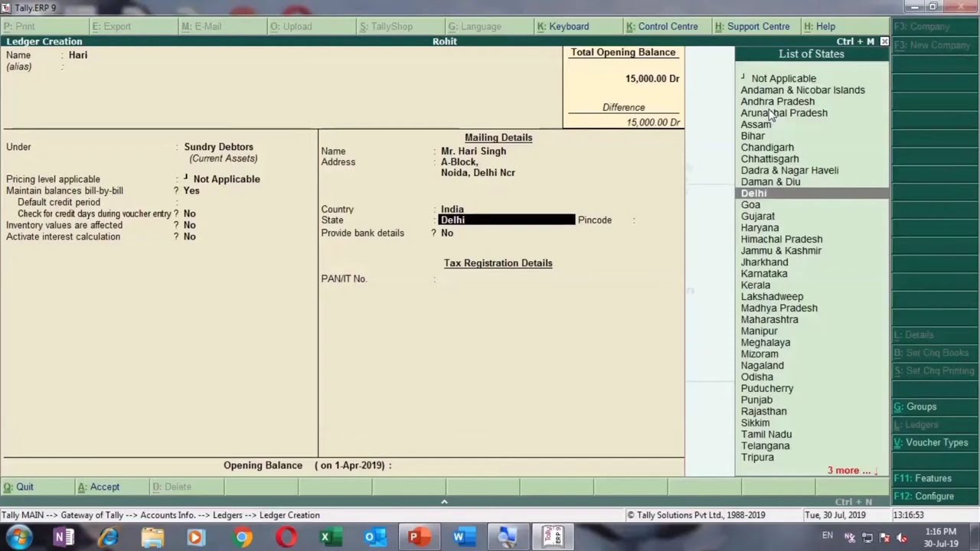980x551 pixels.
Task: Click the F3: Company button
Action: point(936,26)
